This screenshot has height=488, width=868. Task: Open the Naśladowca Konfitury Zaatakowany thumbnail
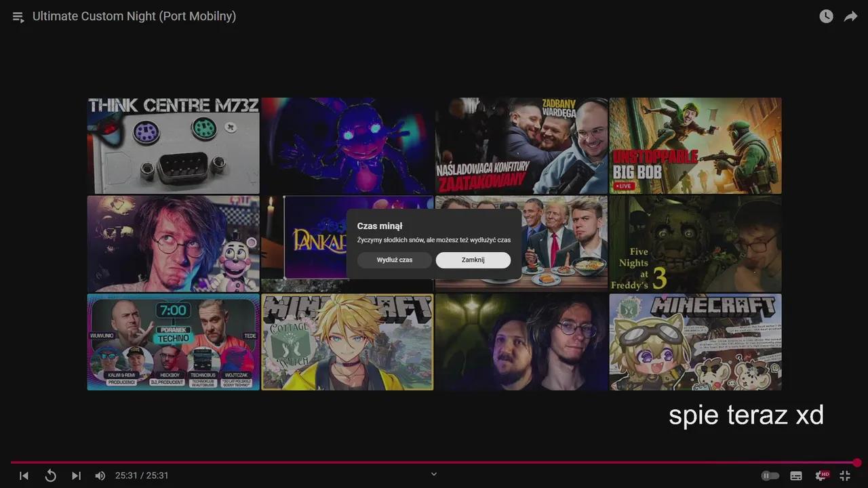[521, 146]
